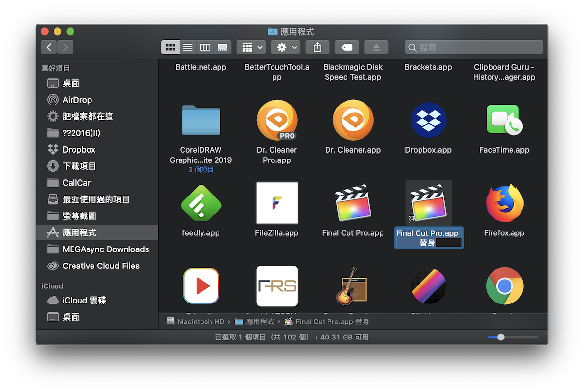Switch to column view
This screenshot has width=584, height=392.
(x=205, y=47)
